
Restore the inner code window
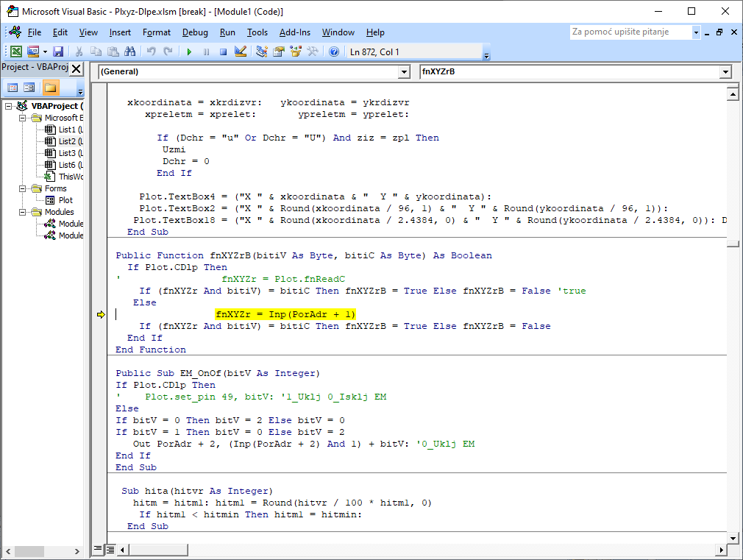[x=719, y=32]
